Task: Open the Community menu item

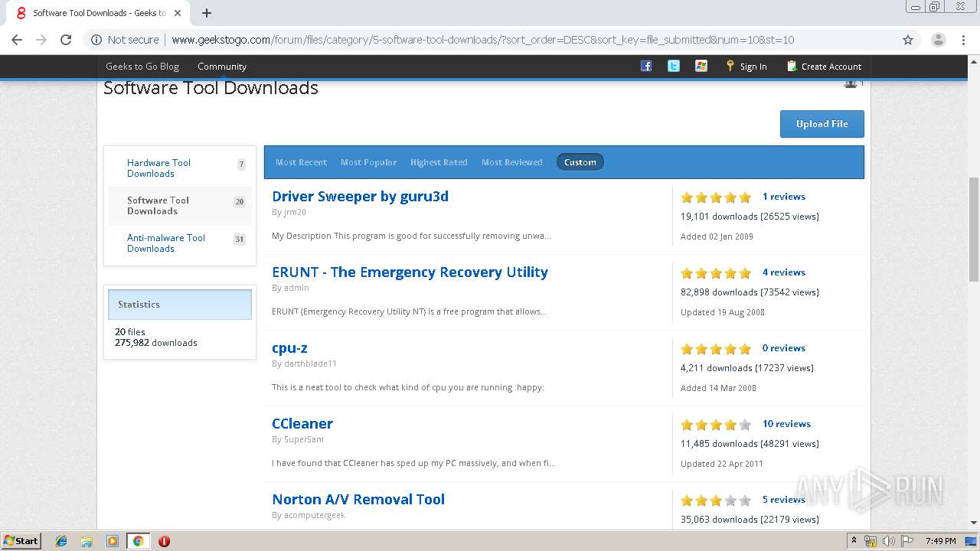Action: 222,67
